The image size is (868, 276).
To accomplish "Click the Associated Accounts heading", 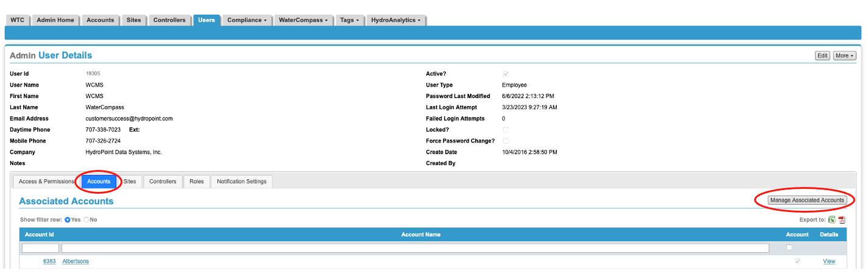I will (x=66, y=201).
